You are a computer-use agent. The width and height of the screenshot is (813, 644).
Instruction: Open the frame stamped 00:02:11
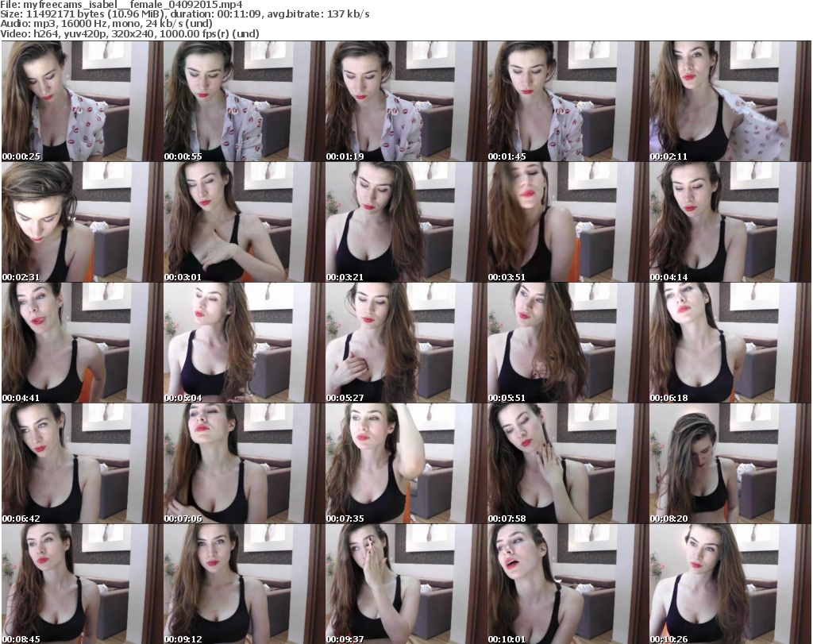(x=730, y=101)
